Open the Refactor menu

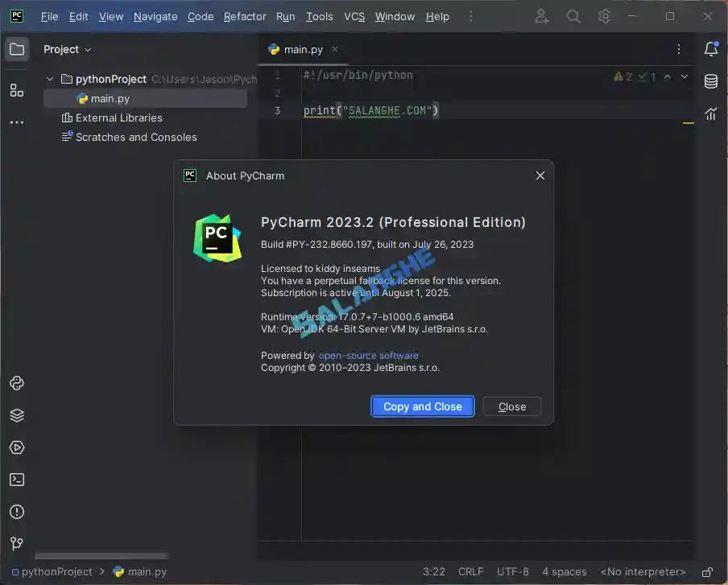click(x=245, y=16)
